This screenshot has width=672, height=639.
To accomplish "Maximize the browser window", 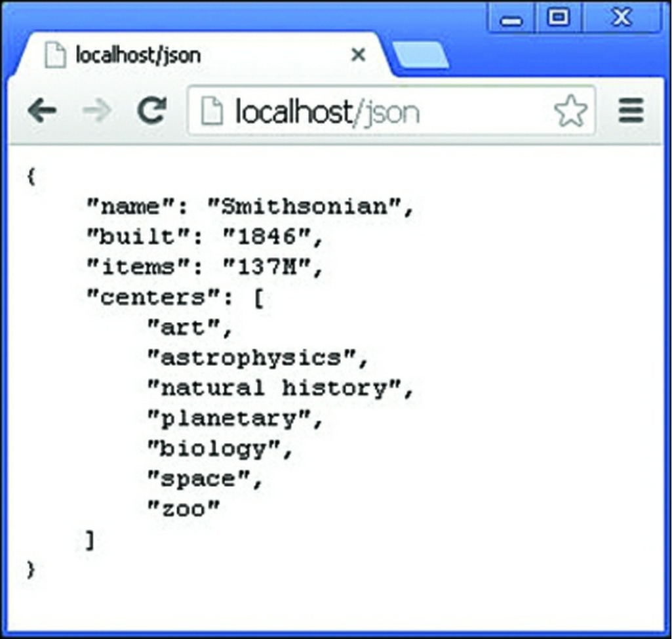I will click(559, 18).
